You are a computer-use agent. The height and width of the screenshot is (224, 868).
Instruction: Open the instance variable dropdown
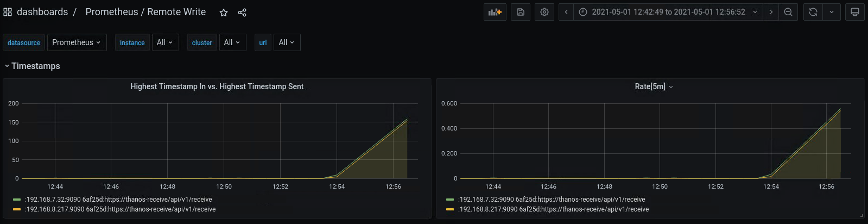(164, 42)
